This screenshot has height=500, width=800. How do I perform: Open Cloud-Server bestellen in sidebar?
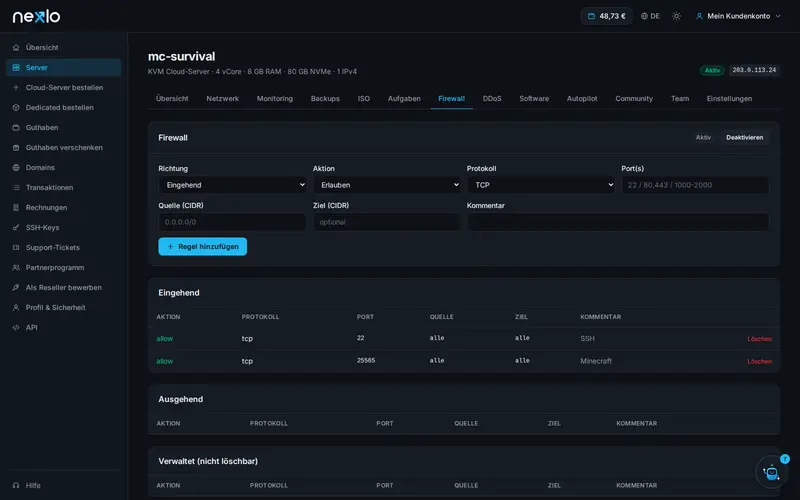(64, 87)
